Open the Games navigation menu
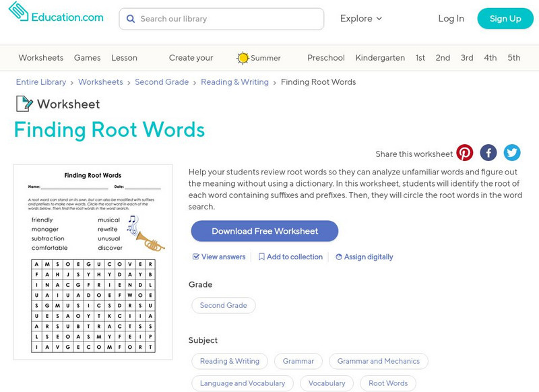This screenshot has width=539, height=392. coord(88,58)
